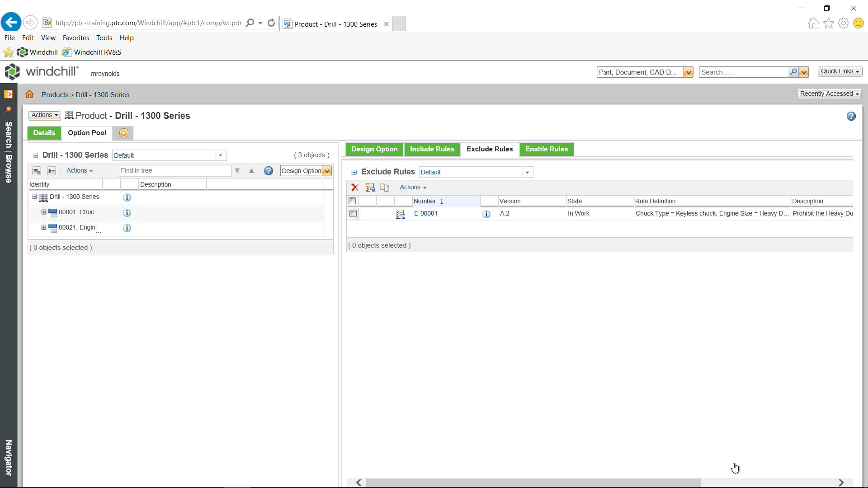Click horizontal scrollbar right arrow
The height and width of the screenshot is (488, 868).
point(841,483)
